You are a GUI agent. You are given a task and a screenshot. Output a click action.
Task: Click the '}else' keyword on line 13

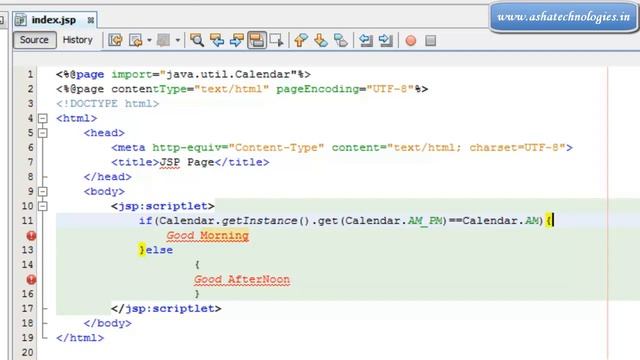[156, 250]
